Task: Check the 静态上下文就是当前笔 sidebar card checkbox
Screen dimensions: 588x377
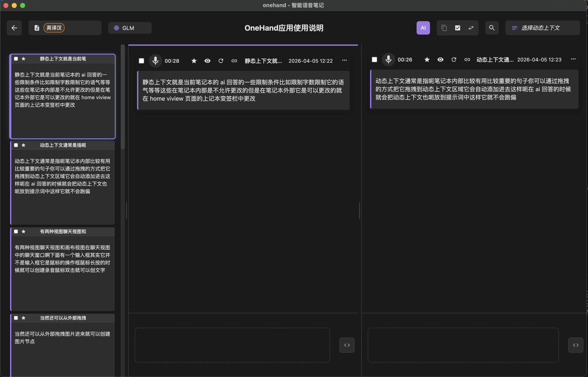Action: click(16, 59)
